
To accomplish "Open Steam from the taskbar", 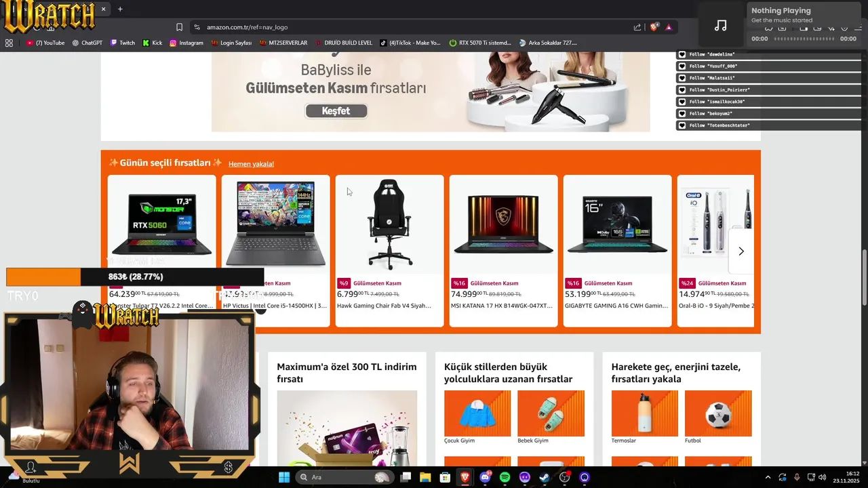I will coord(545,477).
